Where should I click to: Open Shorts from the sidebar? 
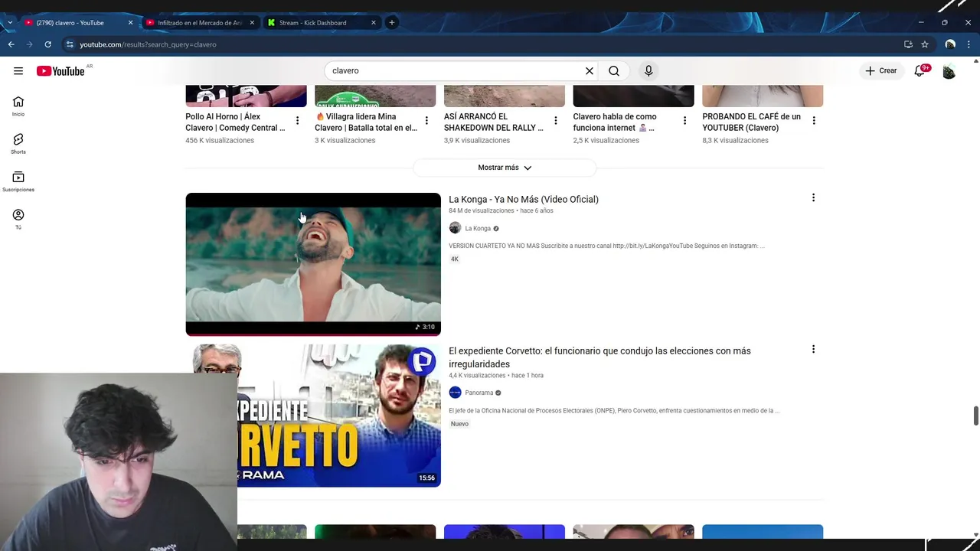click(x=18, y=144)
